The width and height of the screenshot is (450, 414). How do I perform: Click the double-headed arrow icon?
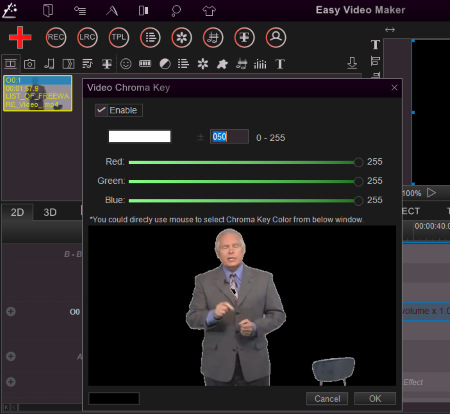point(390,30)
